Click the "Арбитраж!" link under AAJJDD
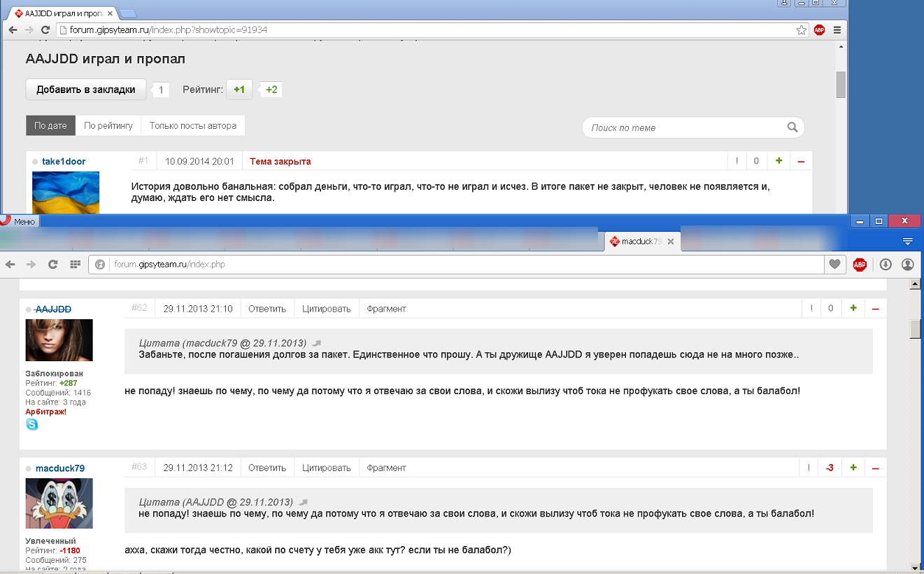Screen dimensions: 924x574 click(46, 412)
